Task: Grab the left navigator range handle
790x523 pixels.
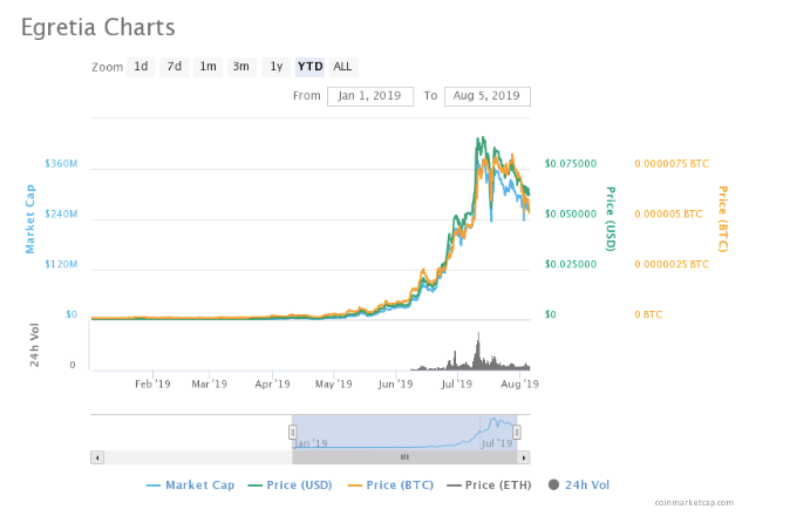Action: click(292, 432)
